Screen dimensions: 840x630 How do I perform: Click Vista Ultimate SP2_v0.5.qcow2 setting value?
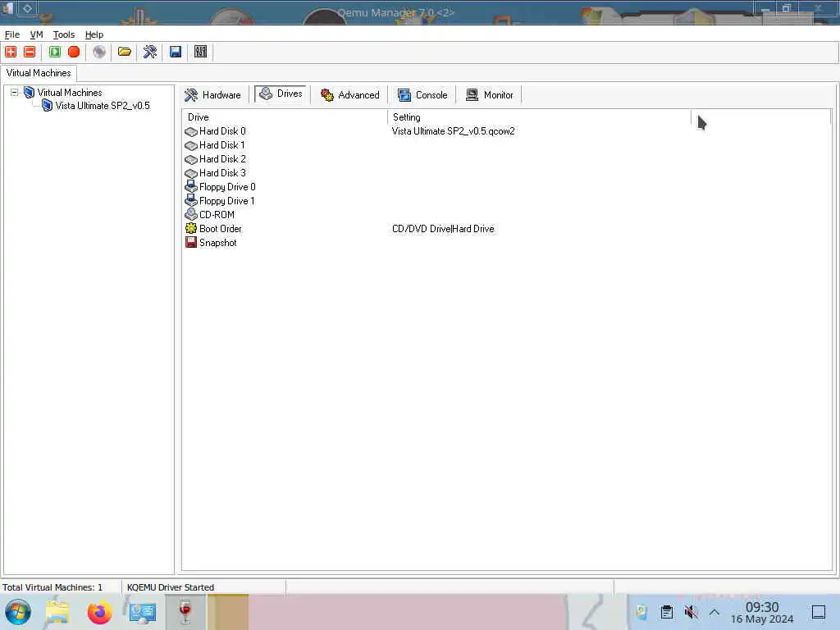(453, 131)
